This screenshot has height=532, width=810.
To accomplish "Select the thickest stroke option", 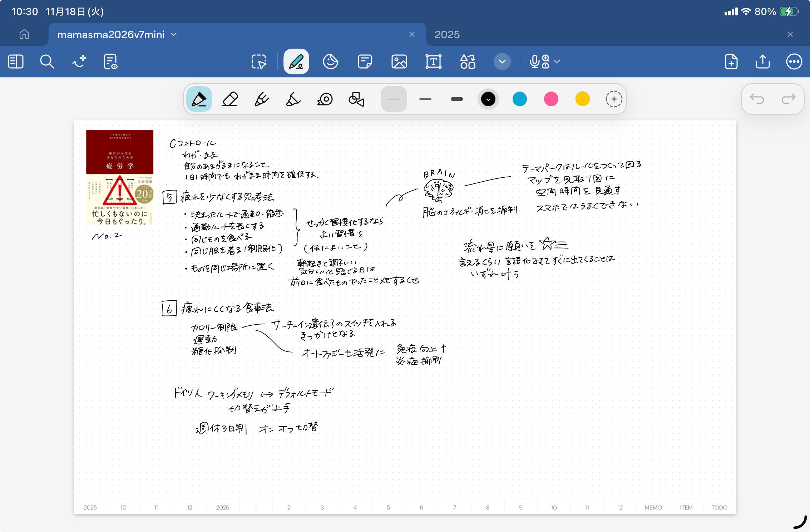I will (456, 99).
